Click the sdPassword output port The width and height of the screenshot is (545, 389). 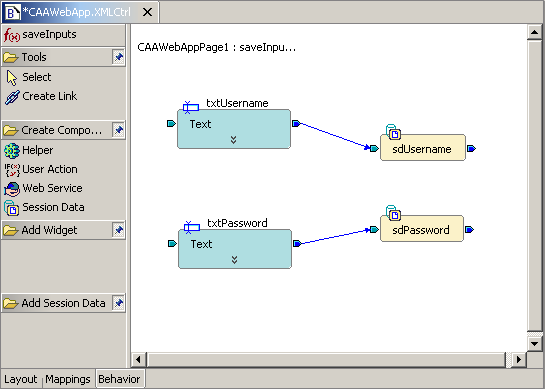pyautogui.click(x=470, y=229)
